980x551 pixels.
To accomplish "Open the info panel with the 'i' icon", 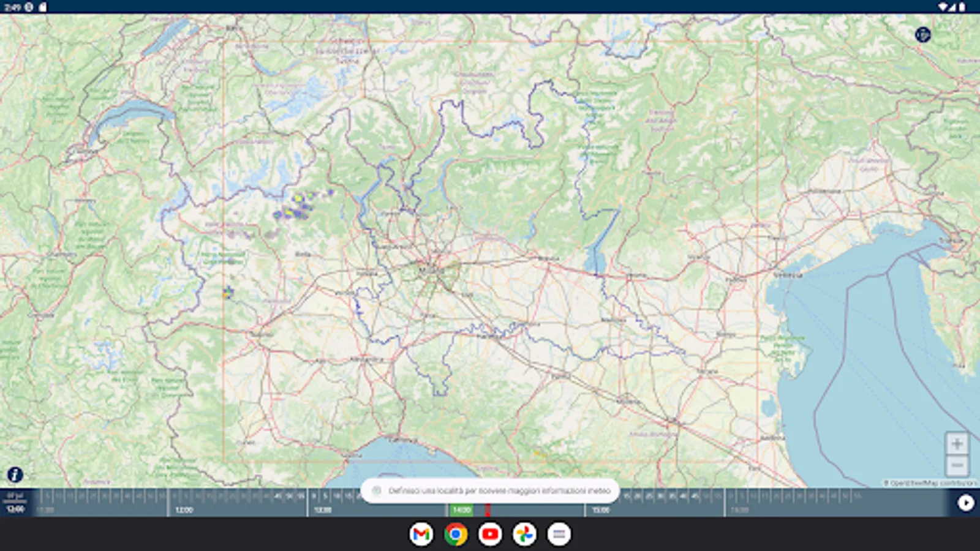I will [15, 474].
